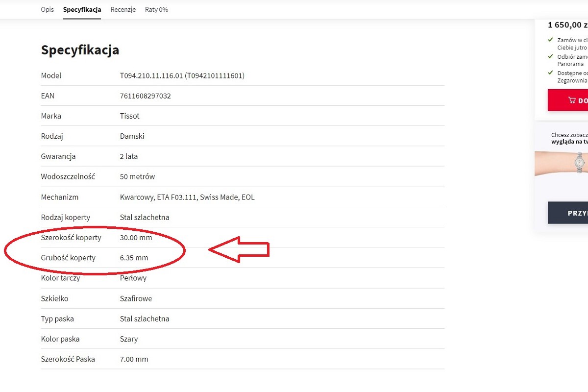Click the Damski value in Rodzaj row

[132, 136]
